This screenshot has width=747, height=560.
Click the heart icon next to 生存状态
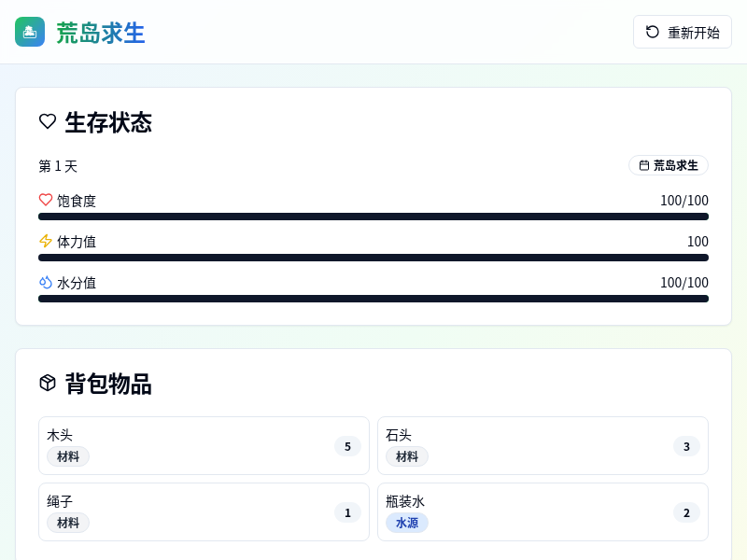click(48, 121)
